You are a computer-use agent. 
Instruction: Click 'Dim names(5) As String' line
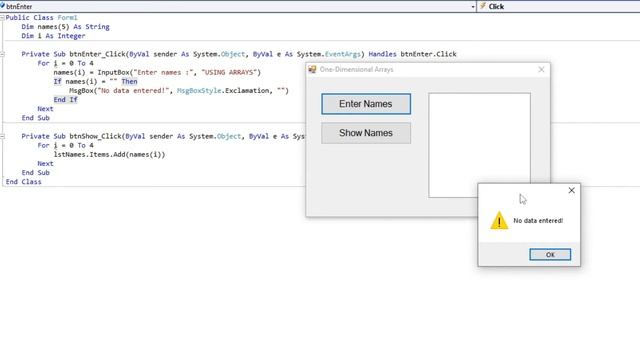(65, 27)
